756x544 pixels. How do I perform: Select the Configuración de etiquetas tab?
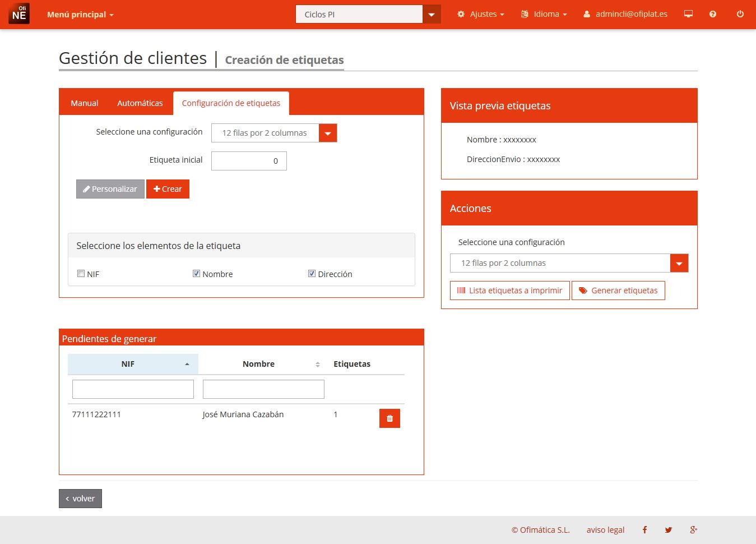[x=231, y=103]
